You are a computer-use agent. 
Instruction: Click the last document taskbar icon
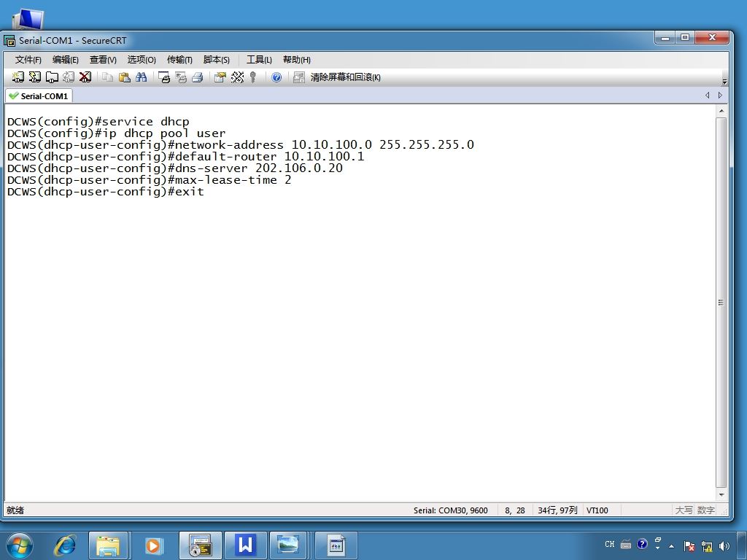coord(336,545)
